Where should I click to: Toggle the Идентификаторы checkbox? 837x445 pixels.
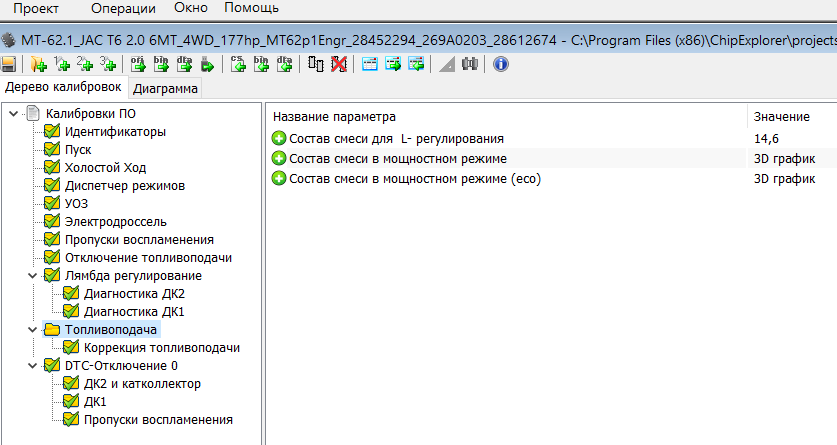point(52,131)
